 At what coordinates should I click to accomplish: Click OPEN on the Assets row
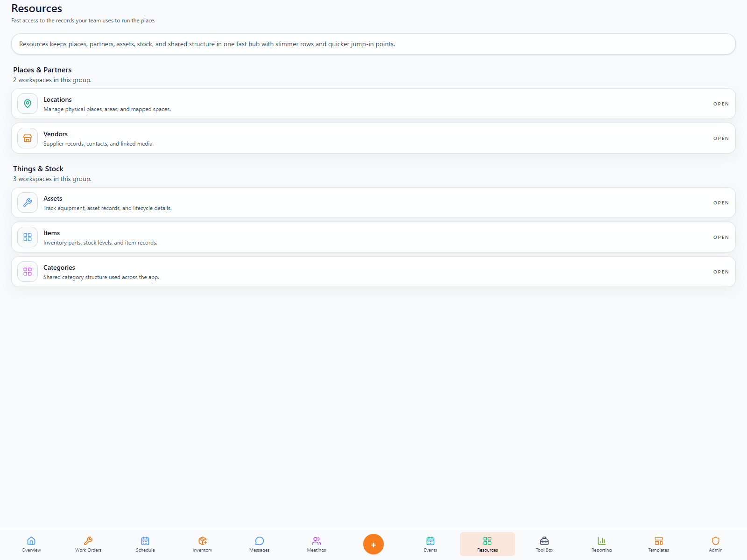721,203
